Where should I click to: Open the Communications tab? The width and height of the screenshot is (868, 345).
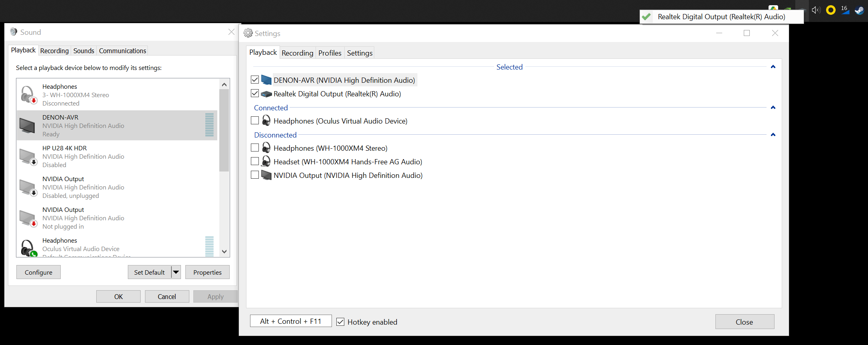pyautogui.click(x=123, y=51)
